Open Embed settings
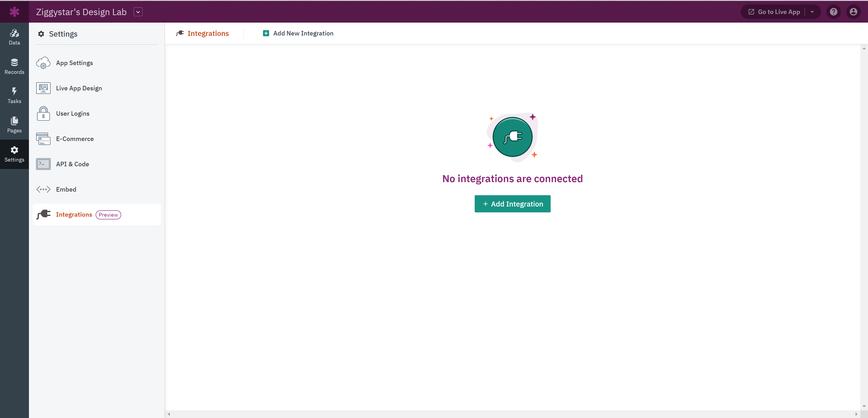This screenshot has height=418, width=868. [97, 189]
